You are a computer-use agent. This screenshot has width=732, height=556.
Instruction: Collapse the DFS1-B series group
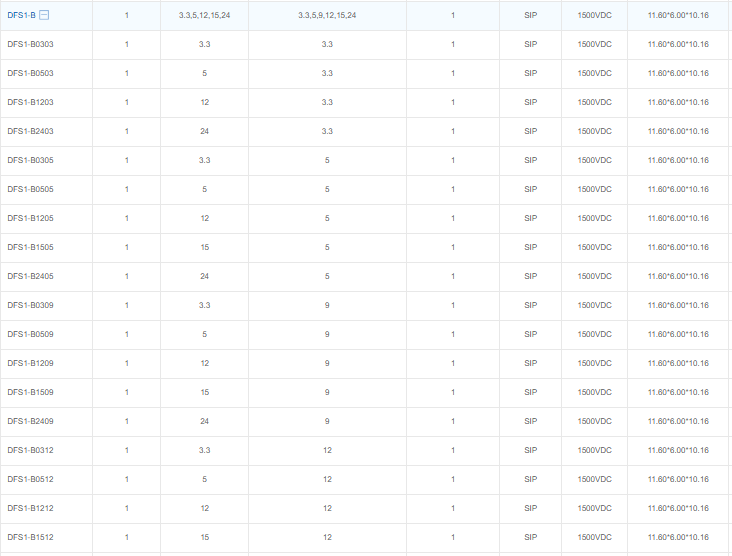pos(44,15)
